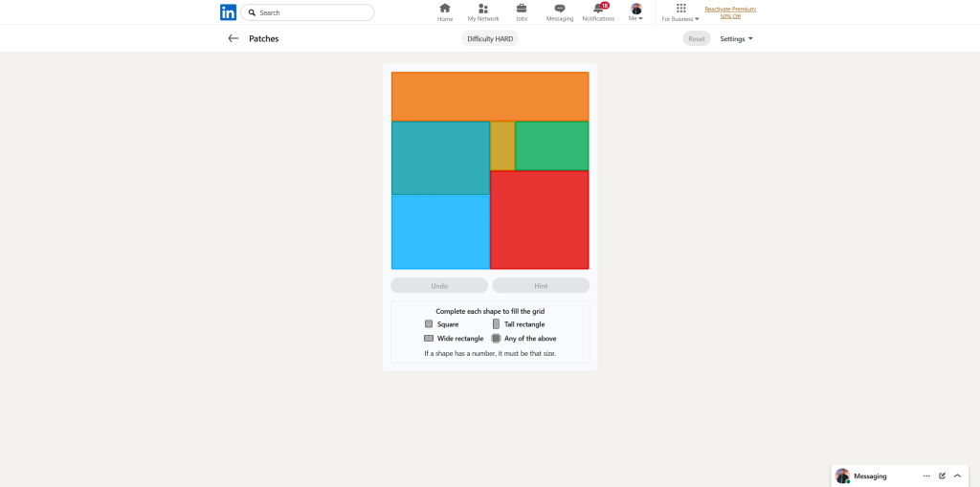Screen dimensions: 980x487
Task: Click the Tall rectangle legend icon
Action: (497, 323)
